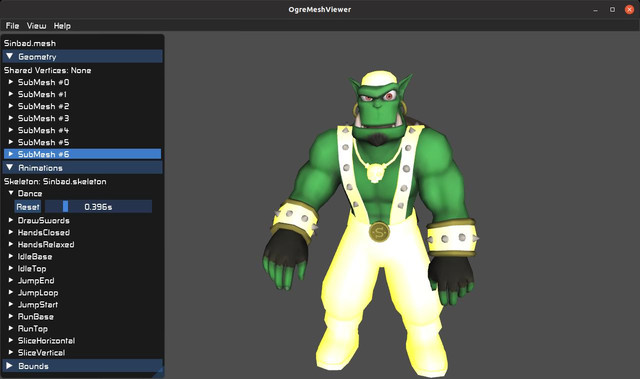
Task: Expand the RunTop animation arrow
Action: tap(11, 328)
